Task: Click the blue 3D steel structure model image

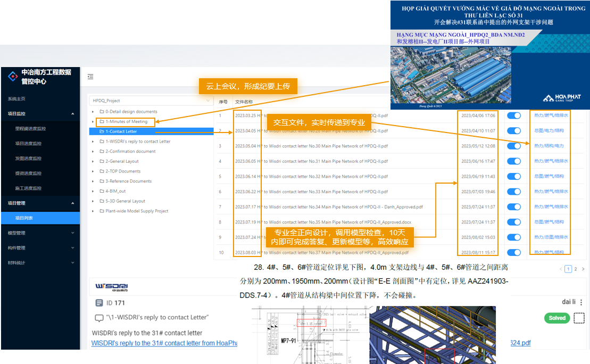Action: (433, 335)
